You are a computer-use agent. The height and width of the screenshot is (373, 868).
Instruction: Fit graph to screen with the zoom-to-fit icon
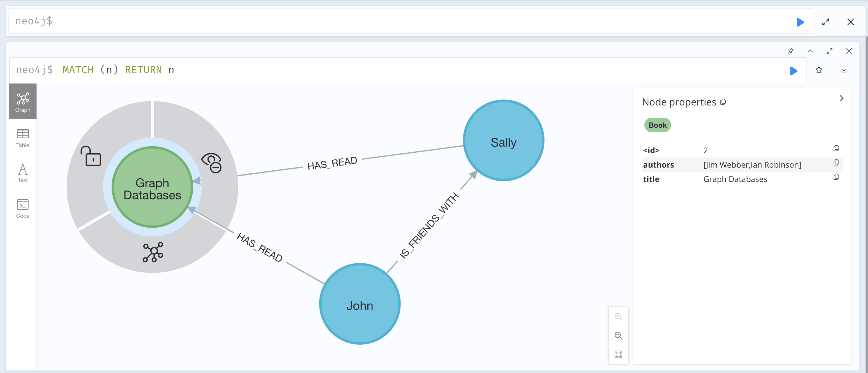coord(618,354)
